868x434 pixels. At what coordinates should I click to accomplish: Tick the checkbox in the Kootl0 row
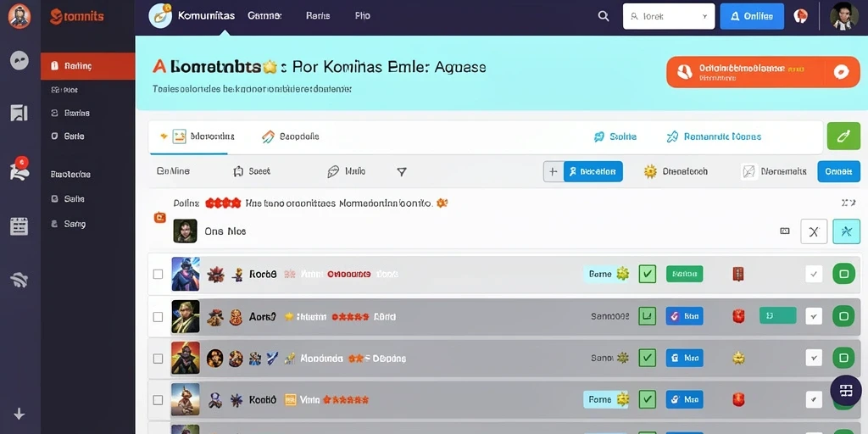coord(158,400)
